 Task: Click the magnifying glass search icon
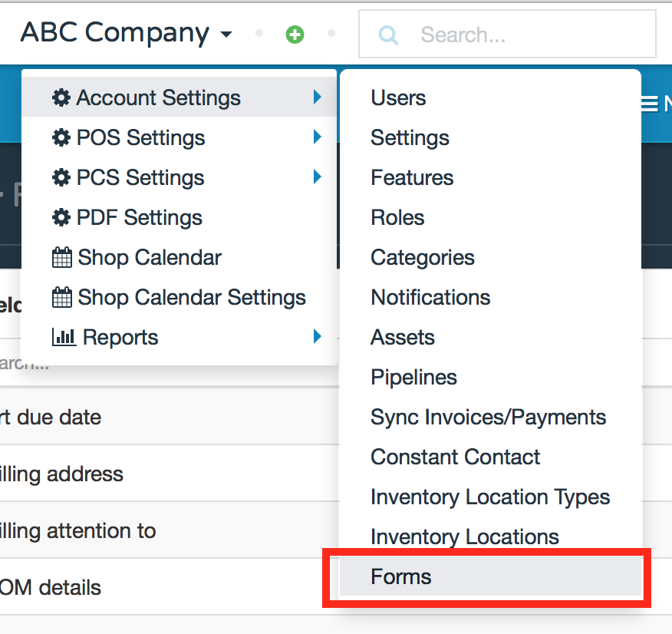click(x=387, y=34)
